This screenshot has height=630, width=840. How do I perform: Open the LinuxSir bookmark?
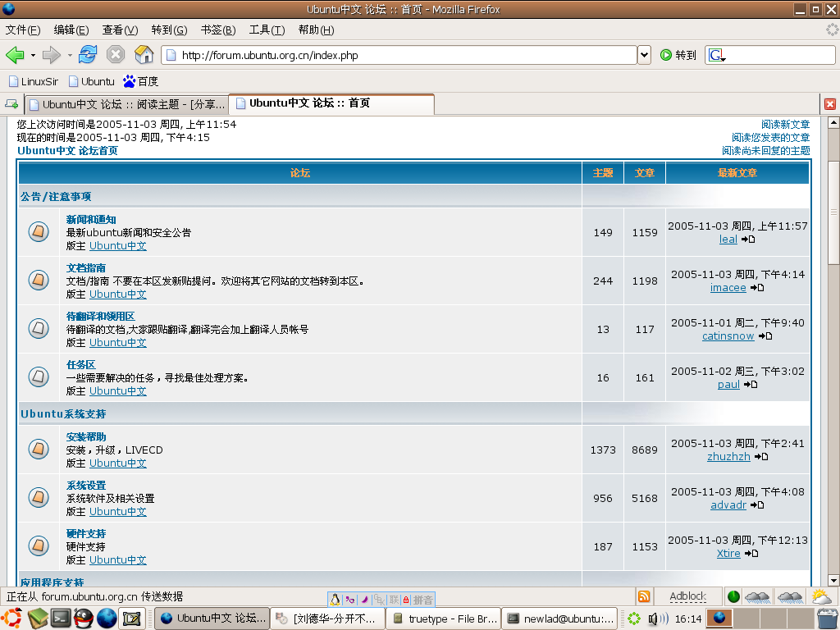34,81
